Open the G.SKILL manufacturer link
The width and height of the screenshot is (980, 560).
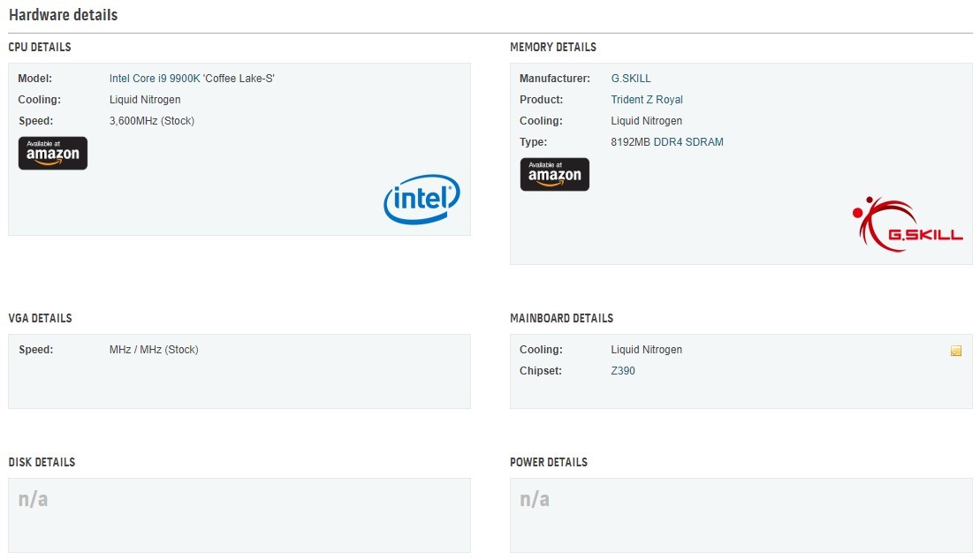pos(631,78)
